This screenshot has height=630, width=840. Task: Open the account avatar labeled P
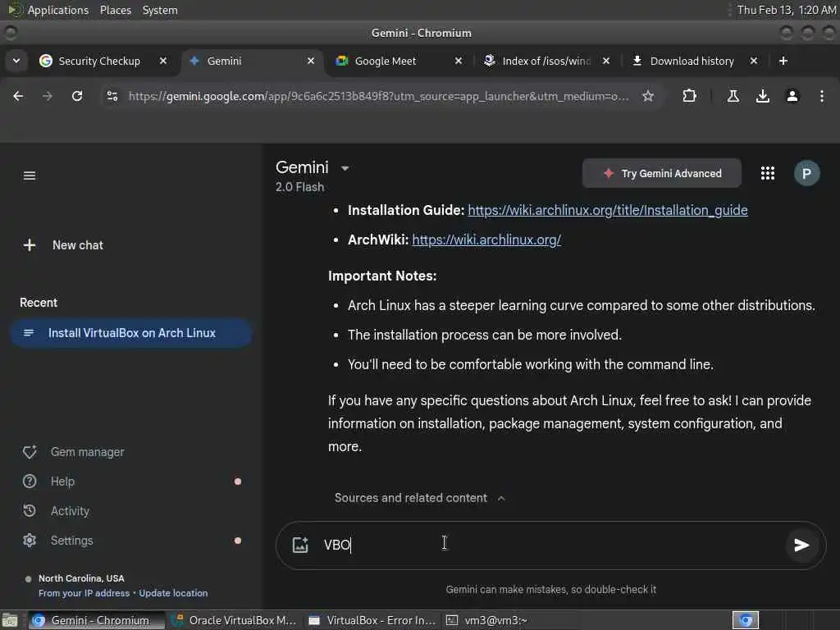806,173
